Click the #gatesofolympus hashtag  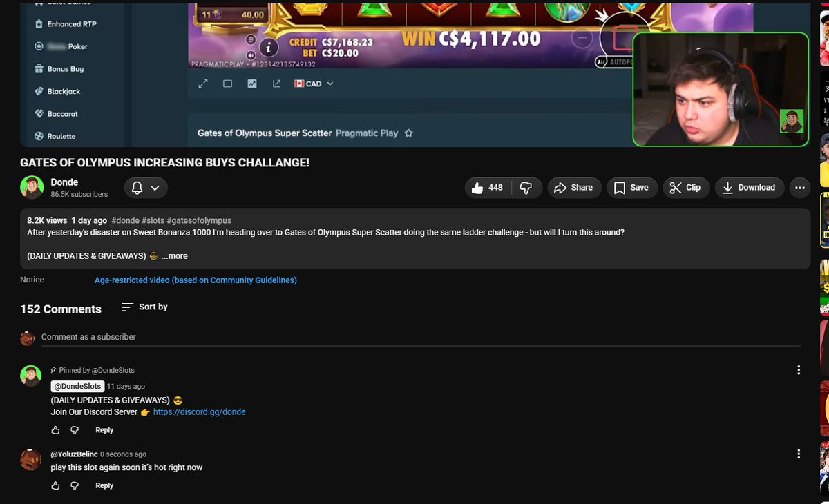(199, 220)
